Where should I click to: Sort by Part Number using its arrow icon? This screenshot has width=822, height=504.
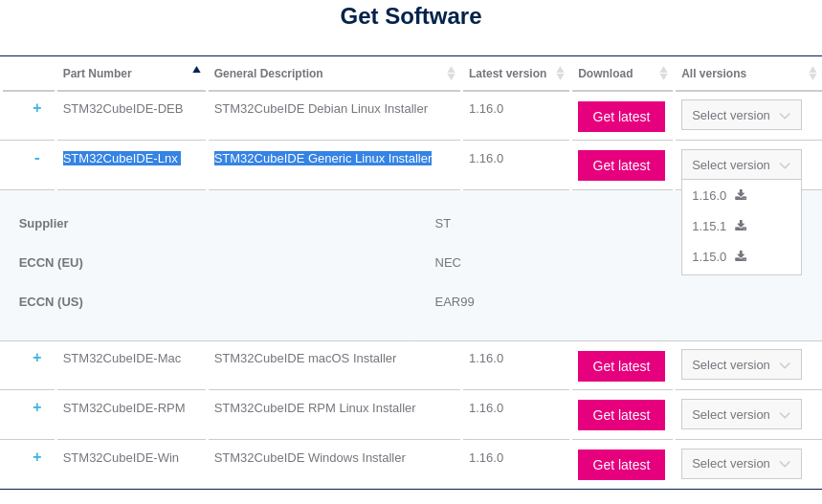(196, 70)
